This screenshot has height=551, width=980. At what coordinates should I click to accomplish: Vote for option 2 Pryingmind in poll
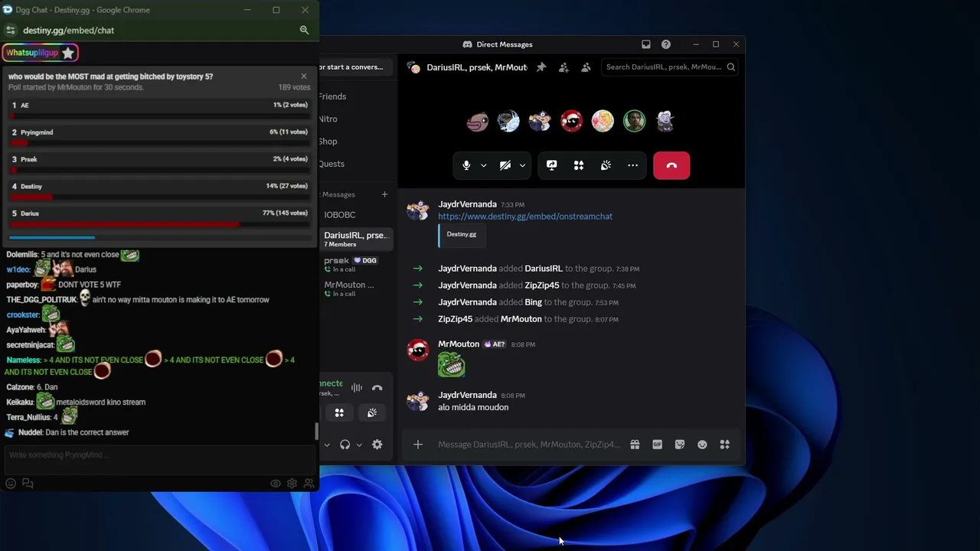coord(160,136)
